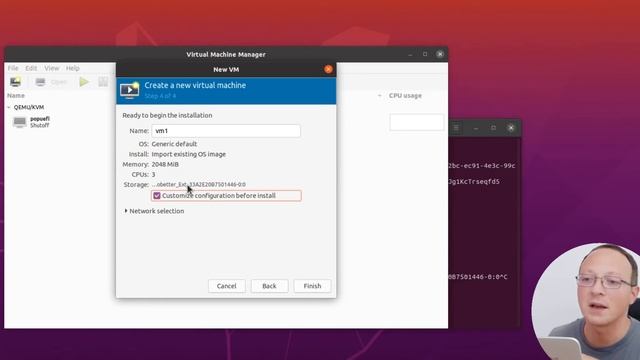Image resolution: width=640 pixels, height=360 pixels.
Task: Click the Cancel button
Action: coord(227,286)
